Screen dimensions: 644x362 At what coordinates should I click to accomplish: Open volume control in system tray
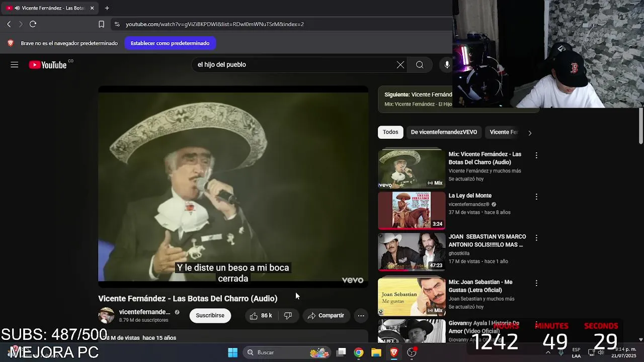coord(601,352)
